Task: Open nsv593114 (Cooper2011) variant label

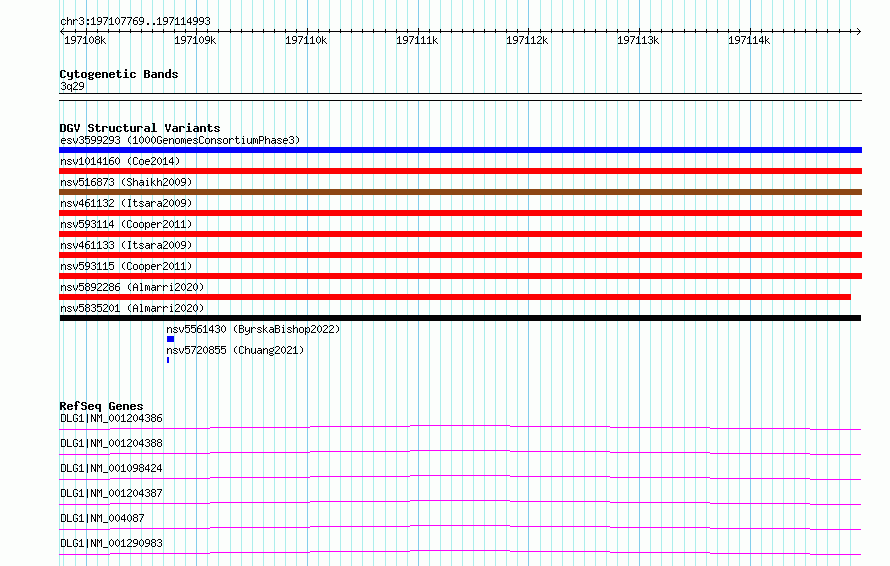Action: pos(126,224)
